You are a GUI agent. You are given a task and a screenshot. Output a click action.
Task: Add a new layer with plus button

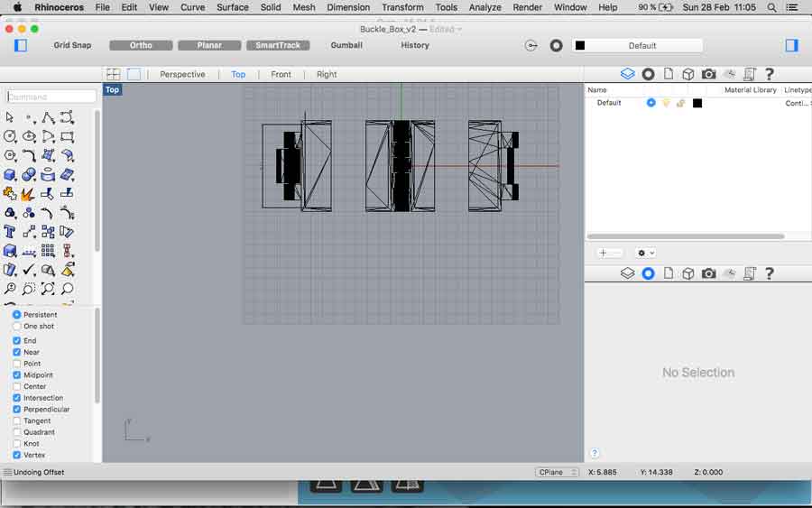603,253
